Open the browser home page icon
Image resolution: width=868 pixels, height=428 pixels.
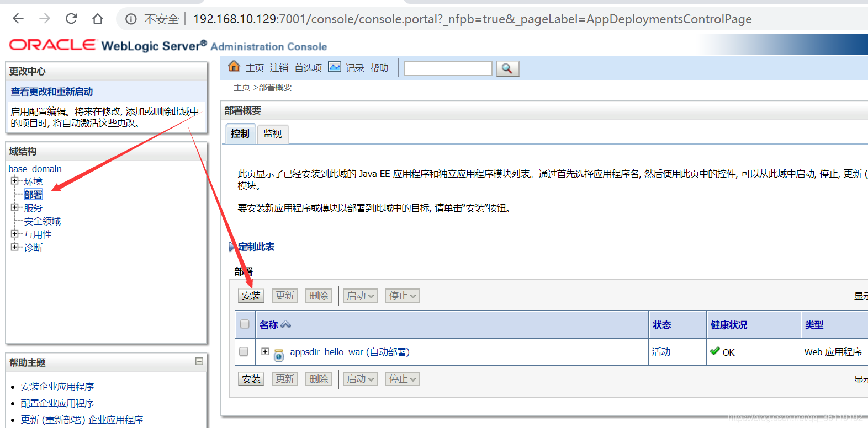[x=98, y=19]
